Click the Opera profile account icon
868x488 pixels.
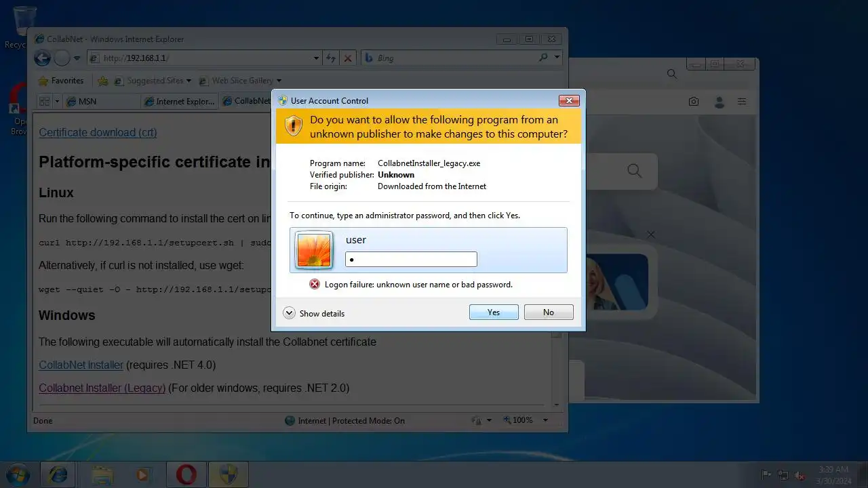719,102
